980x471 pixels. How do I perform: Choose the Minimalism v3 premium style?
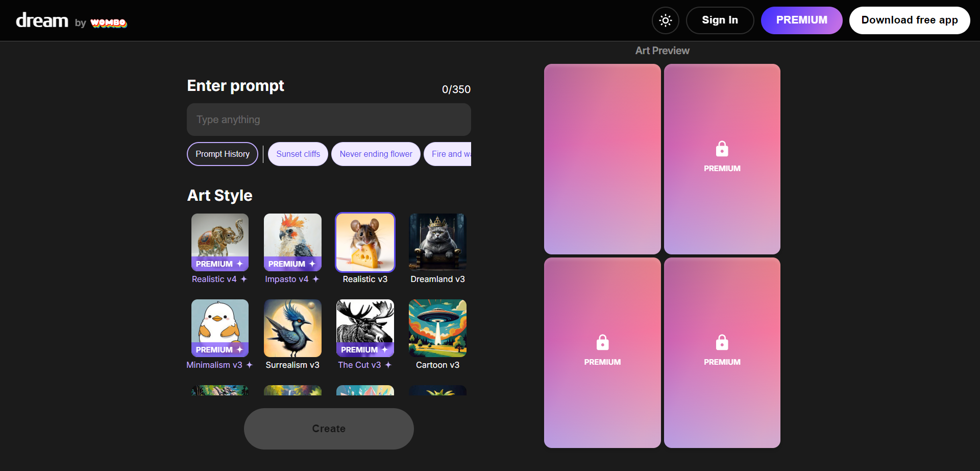[219, 328]
